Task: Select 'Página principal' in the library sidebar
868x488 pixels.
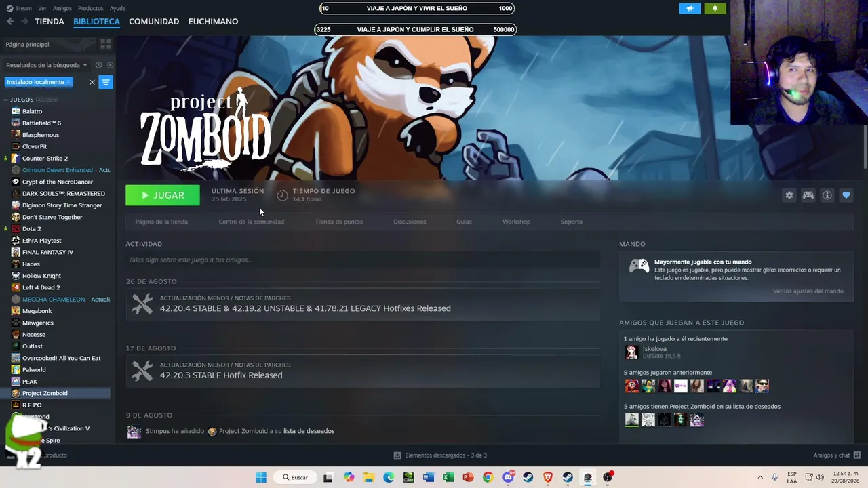Action: click(x=27, y=45)
